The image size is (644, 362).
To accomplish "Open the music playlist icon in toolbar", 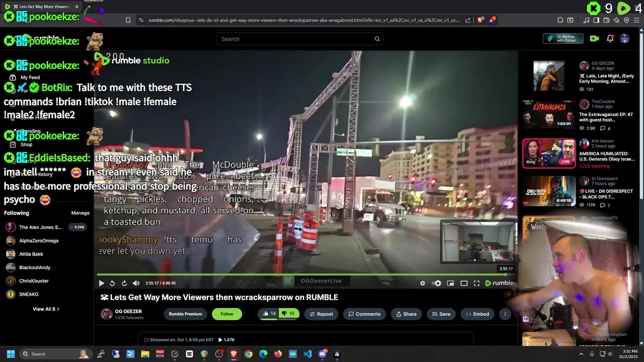I will point(587,20).
